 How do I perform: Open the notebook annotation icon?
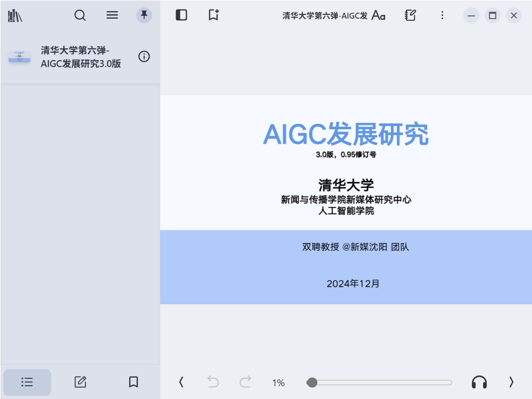click(410, 15)
